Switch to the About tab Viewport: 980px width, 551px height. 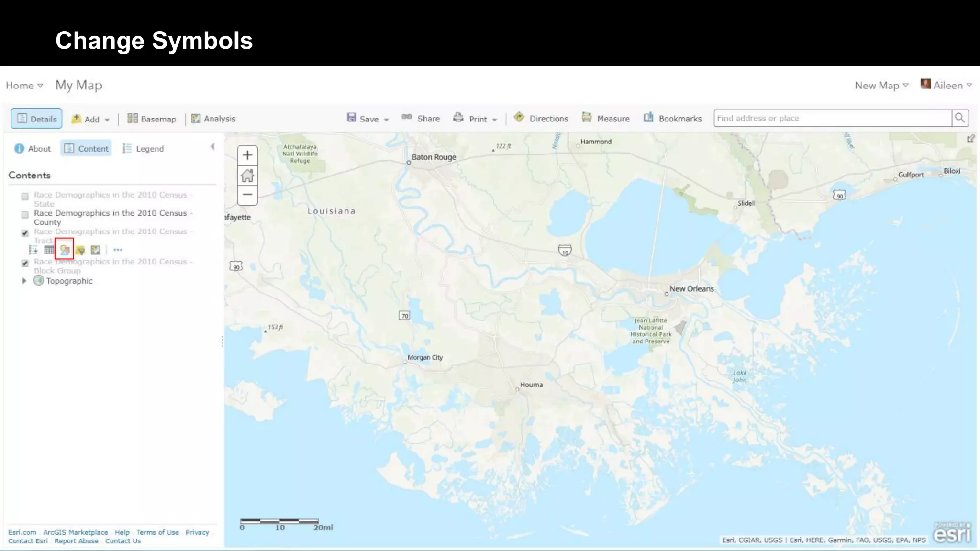[33, 149]
